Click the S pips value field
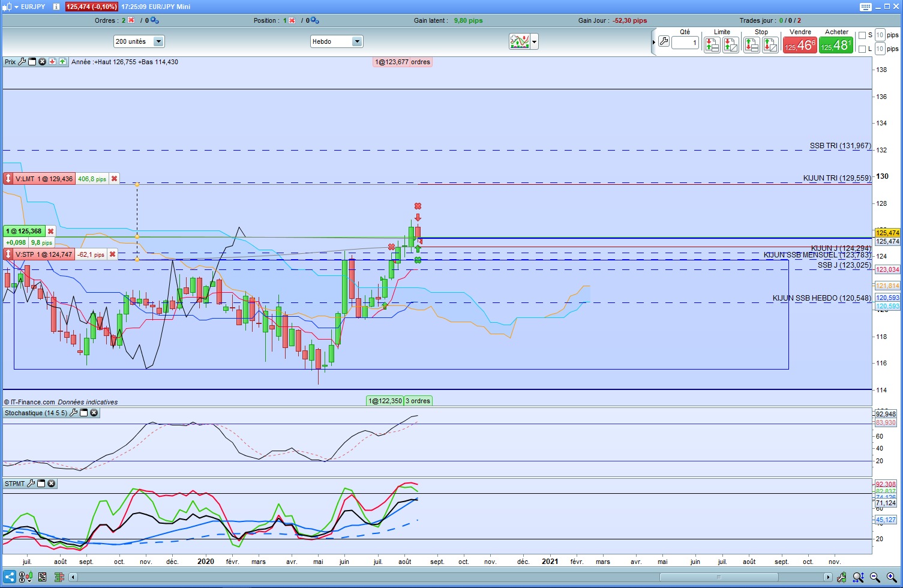 click(x=880, y=35)
